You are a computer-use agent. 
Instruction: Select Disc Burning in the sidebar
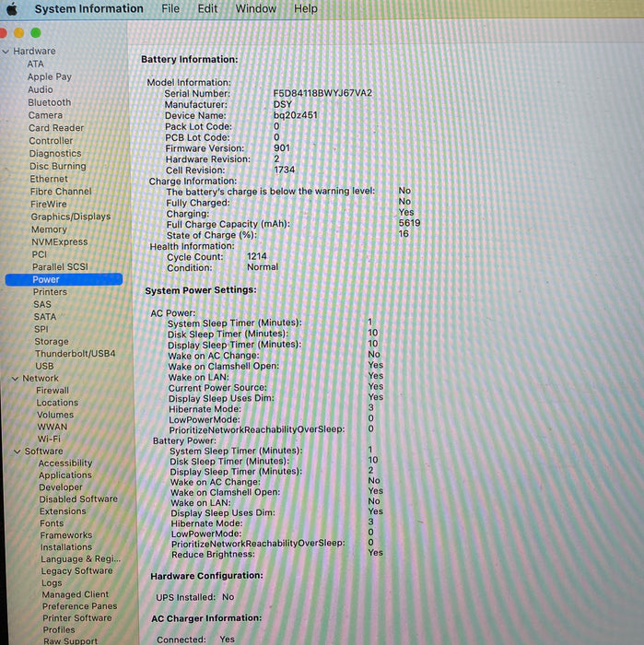coord(57,166)
